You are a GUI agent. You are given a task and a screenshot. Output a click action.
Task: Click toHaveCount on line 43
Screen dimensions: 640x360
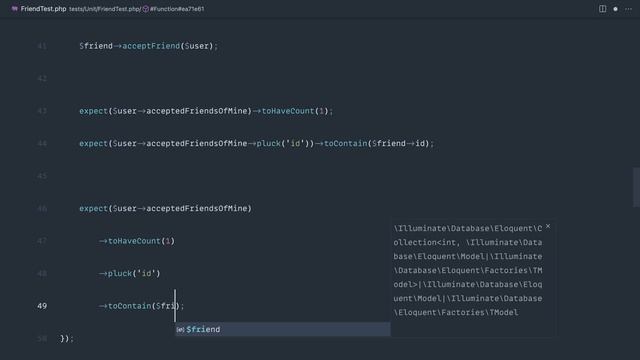coord(288,111)
